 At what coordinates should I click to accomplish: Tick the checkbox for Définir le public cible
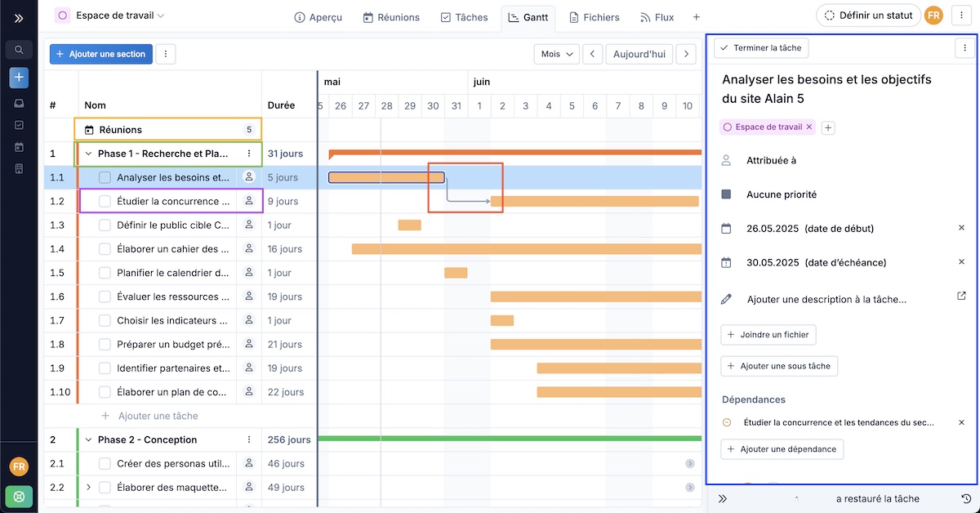(x=105, y=225)
